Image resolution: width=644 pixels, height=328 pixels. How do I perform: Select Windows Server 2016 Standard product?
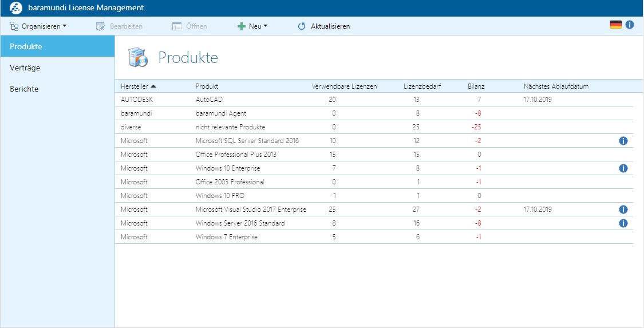coord(240,223)
